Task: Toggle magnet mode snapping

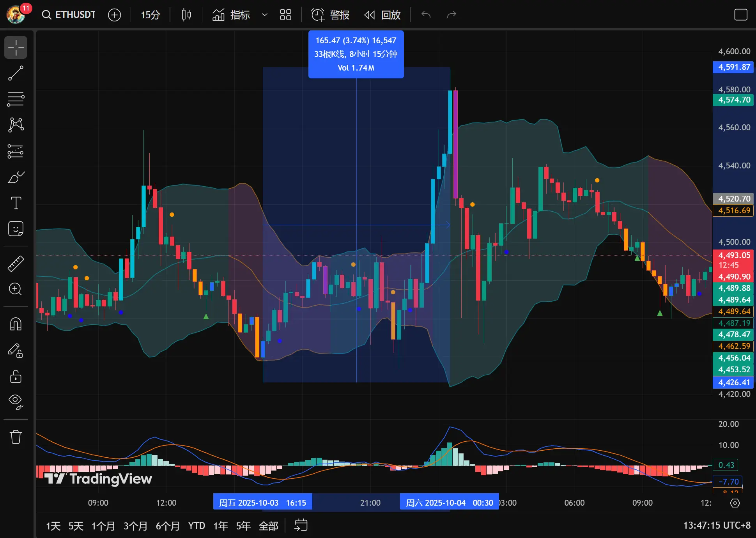Action: tap(16, 324)
